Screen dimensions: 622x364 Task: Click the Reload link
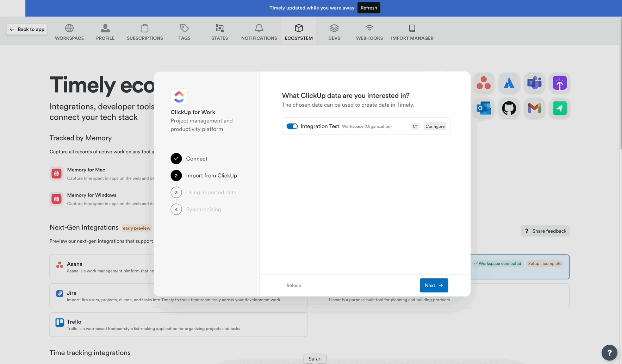point(294,285)
